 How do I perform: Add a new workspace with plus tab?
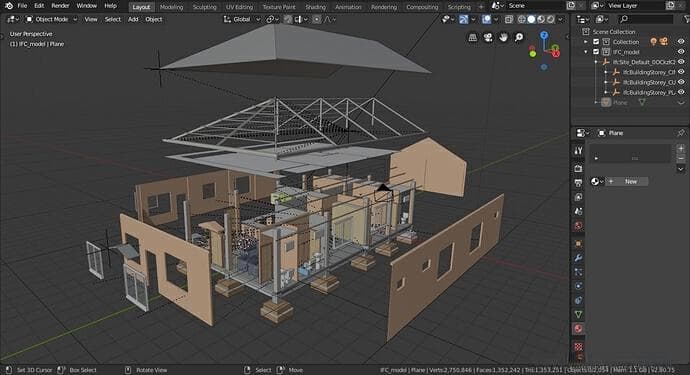[481, 7]
